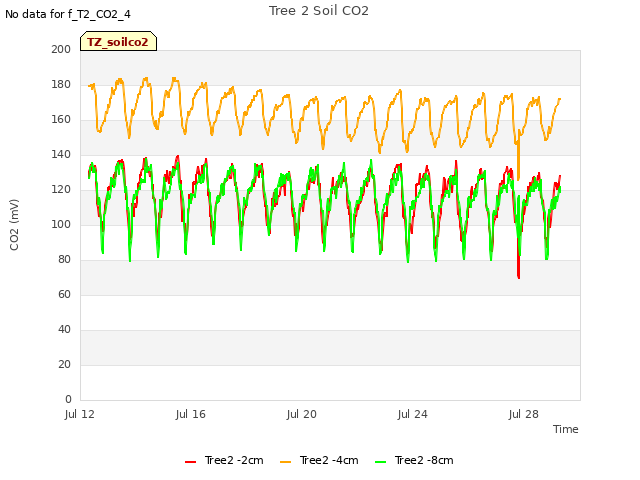Click the CO2 (mV) y-axis title
Image resolution: width=640 pixels, height=480 pixels.
[14, 225]
